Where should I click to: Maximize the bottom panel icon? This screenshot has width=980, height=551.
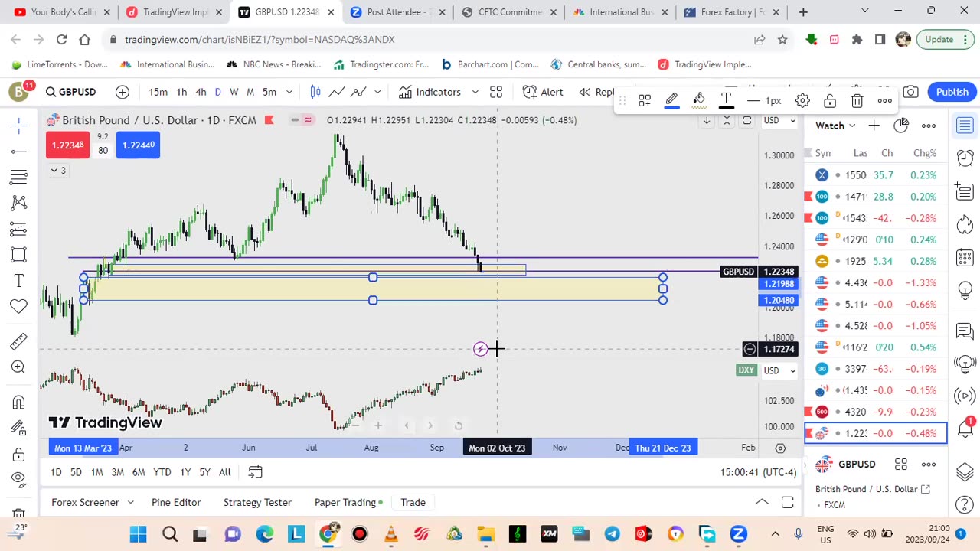(787, 503)
